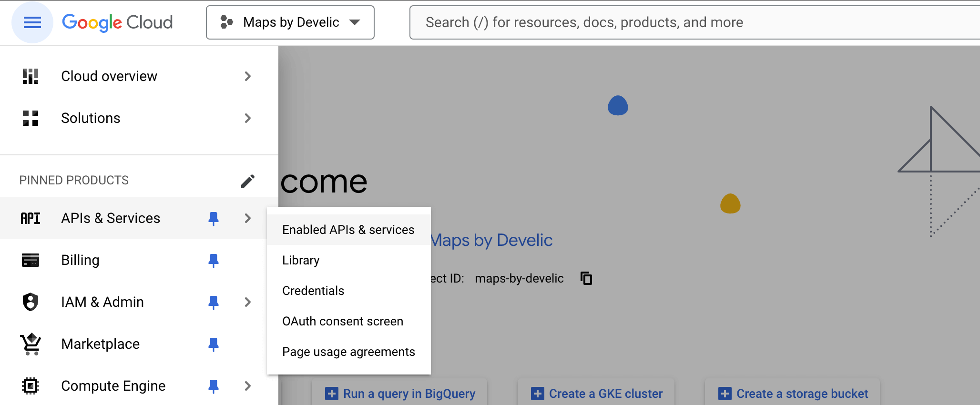Open Solutions in the sidebar

click(139, 118)
